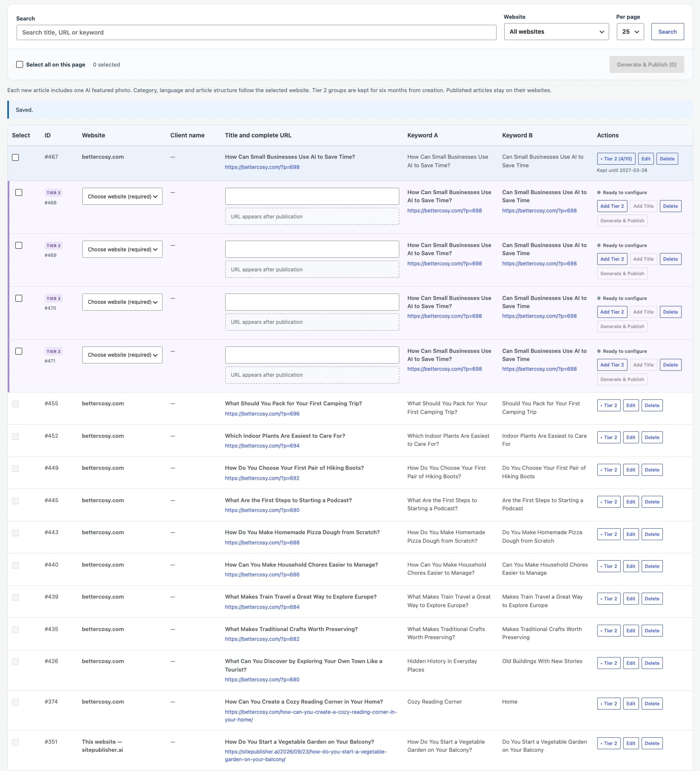Click the 'Generate & Publish (0)' bulk button

pos(647,64)
